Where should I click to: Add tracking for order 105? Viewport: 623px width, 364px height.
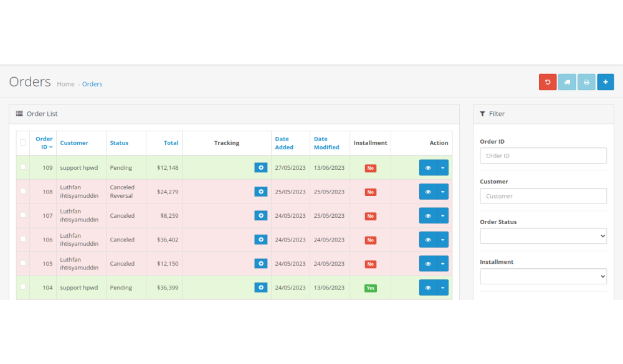(260, 264)
